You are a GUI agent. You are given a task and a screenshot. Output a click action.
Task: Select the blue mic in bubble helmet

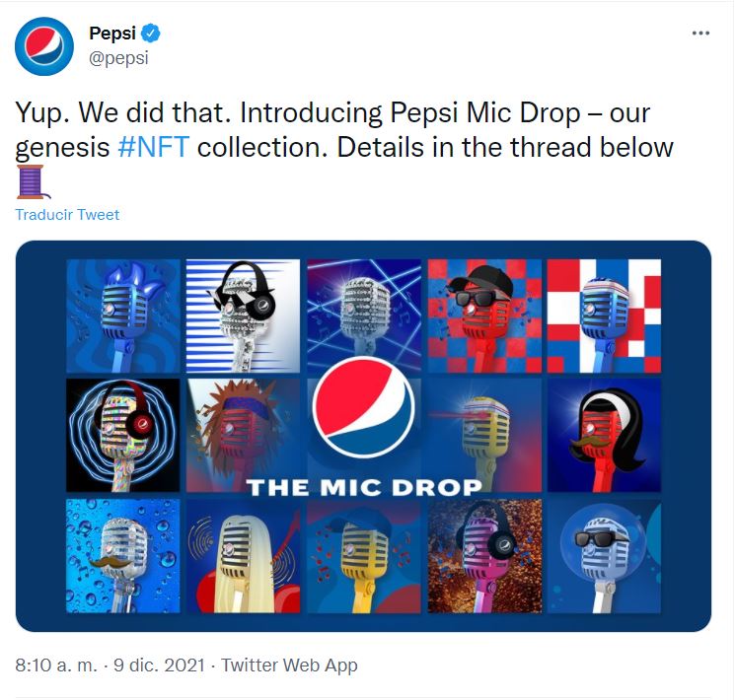[x=604, y=556]
